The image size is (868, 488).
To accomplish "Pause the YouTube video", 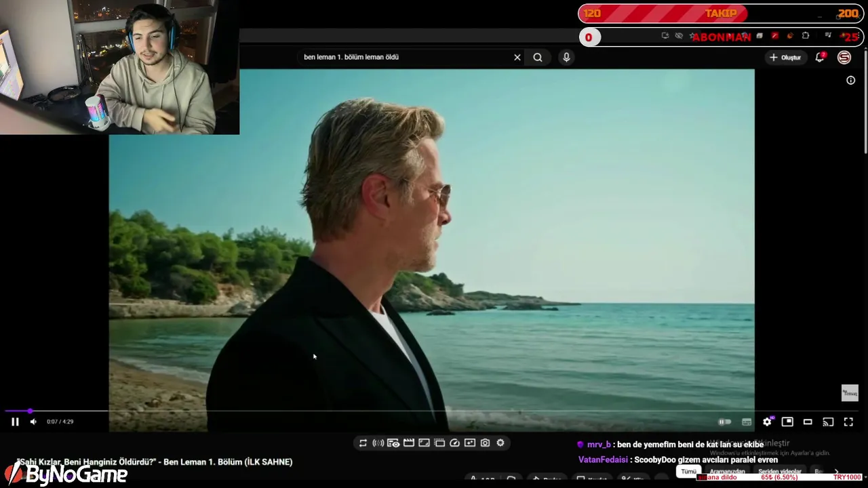I will tap(15, 422).
